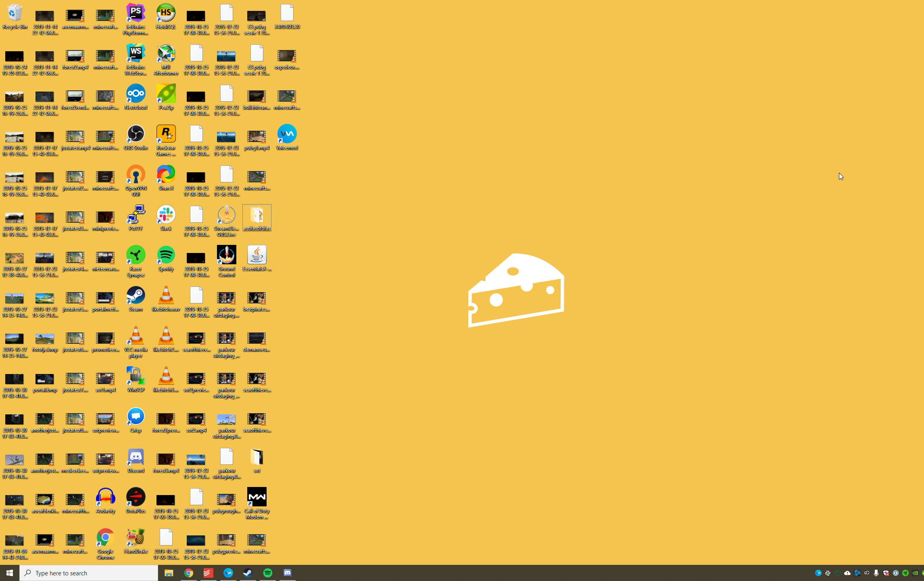The width and height of the screenshot is (924, 581).
Task: Switch to Discord in the taskbar
Action: [287, 573]
